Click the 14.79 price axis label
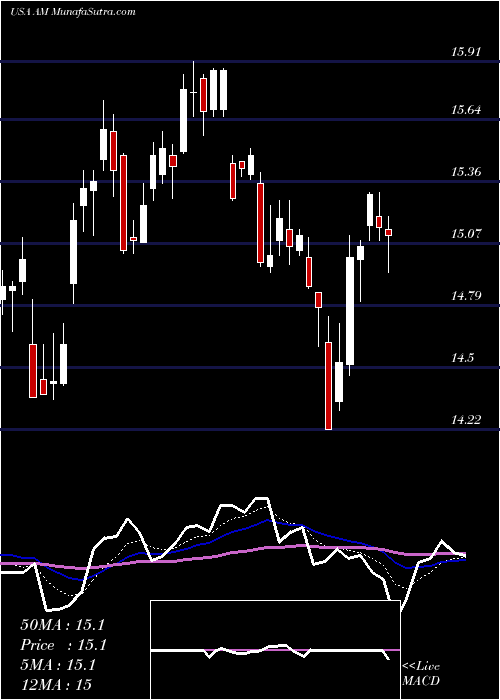Viewport: 500px width, 700px height. click(466, 296)
